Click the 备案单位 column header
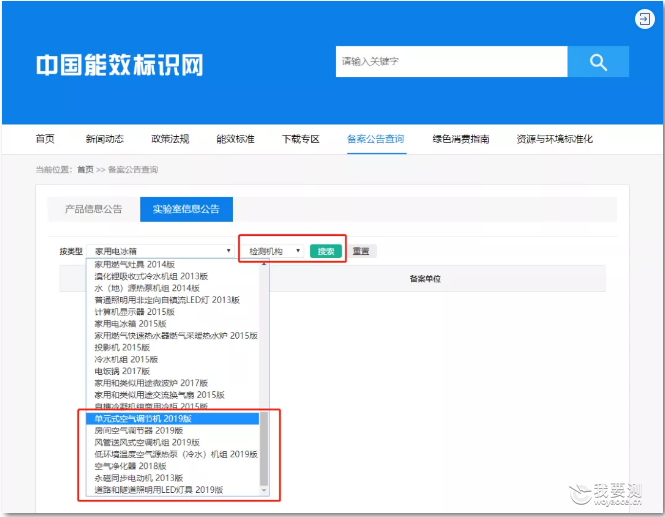The width and height of the screenshot is (665, 517). (425, 279)
